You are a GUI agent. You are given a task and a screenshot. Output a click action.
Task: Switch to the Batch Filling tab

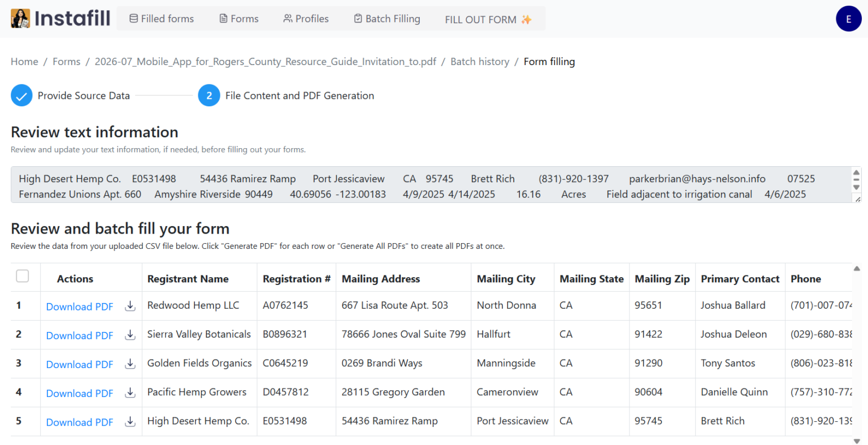(387, 18)
